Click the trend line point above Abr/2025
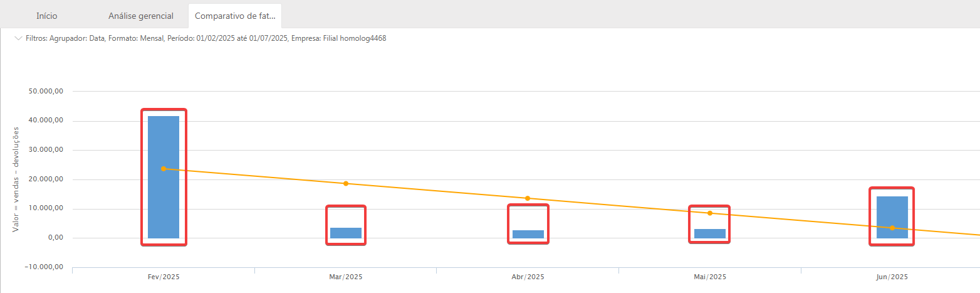The width and height of the screenshot is (980, 293). 528,198
